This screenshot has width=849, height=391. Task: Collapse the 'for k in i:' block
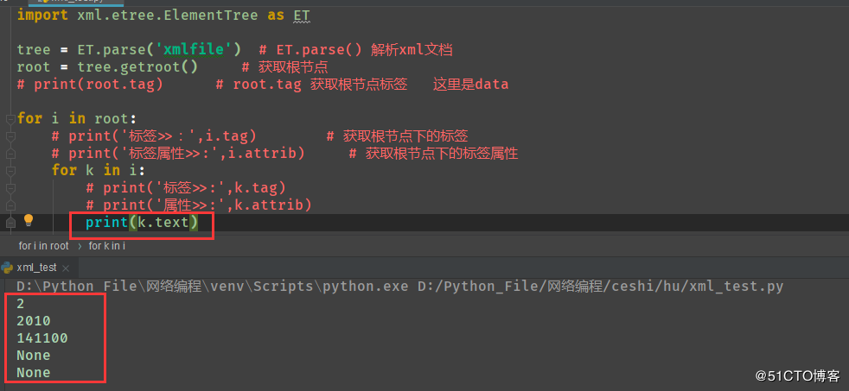click(x=9, y=171)
